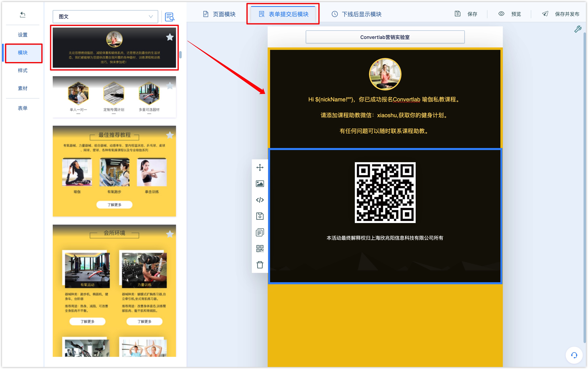Favorite the 会所环境 template with star
Screen dimensions: 588x369
pyautogui.click(x=170, y=234)
